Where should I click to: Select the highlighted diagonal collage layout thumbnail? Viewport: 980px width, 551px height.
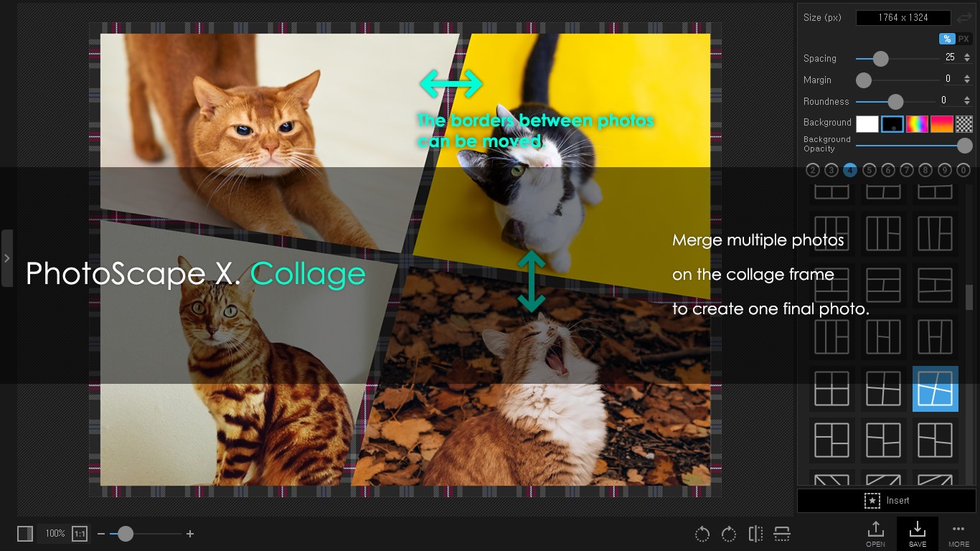tap(935, 388)
